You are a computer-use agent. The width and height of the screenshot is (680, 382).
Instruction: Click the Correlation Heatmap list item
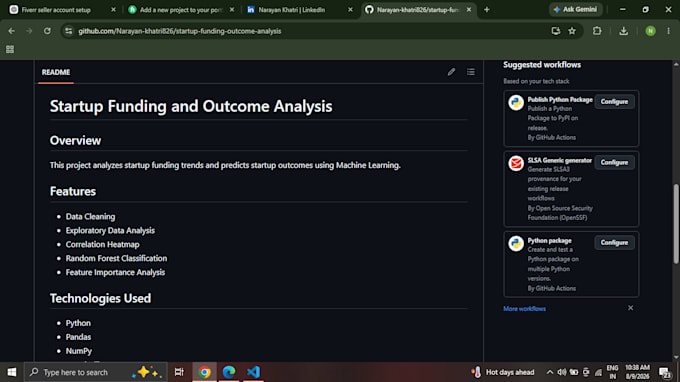click(x=102, y=244)
